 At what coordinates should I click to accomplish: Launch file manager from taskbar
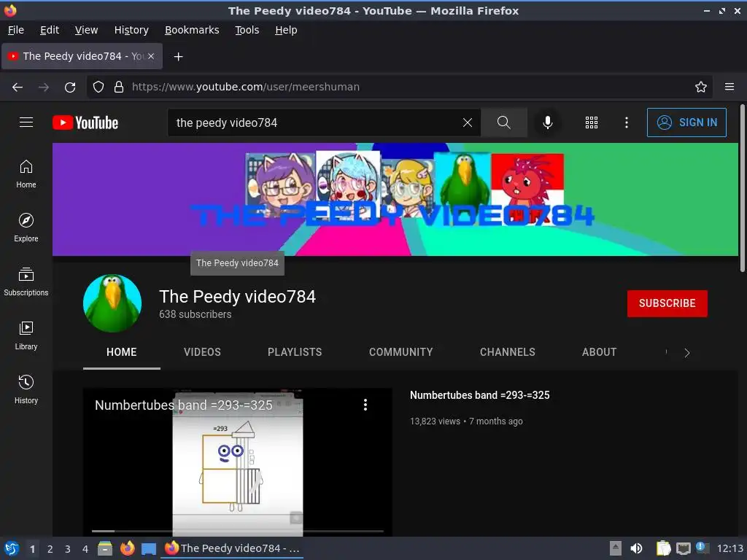click(105, 548)
